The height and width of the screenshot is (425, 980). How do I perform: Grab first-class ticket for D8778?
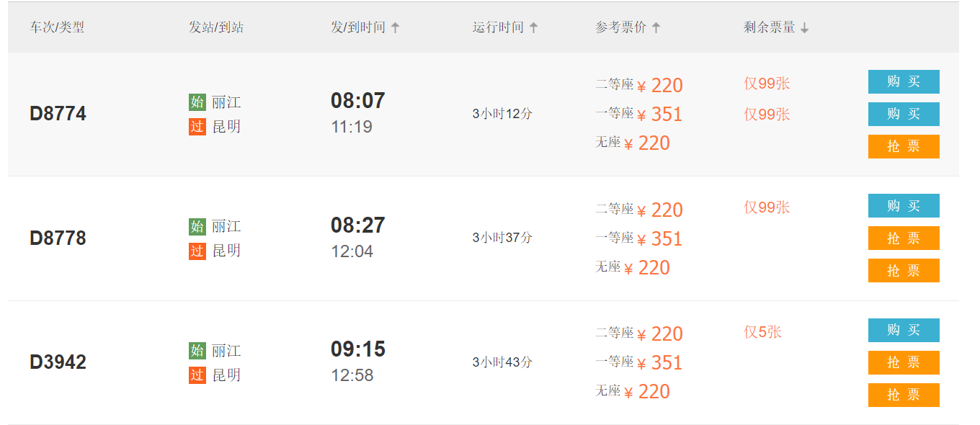(904, 238)
